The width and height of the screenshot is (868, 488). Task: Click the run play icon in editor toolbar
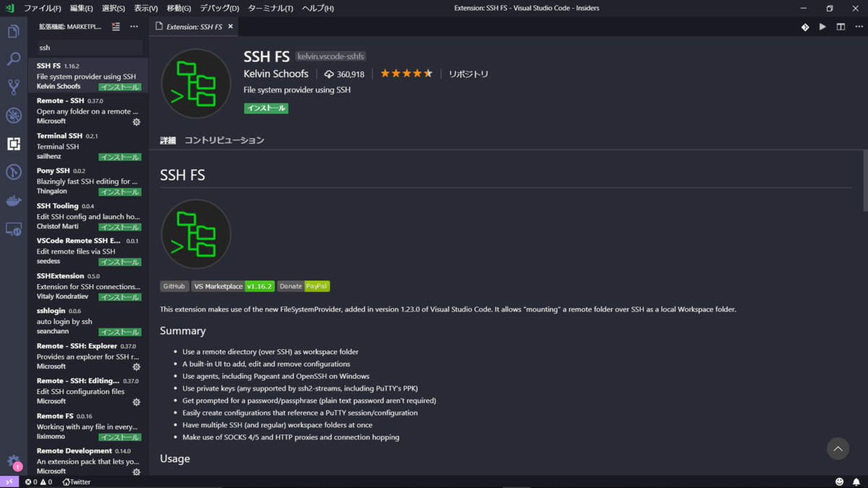point(822,27)
